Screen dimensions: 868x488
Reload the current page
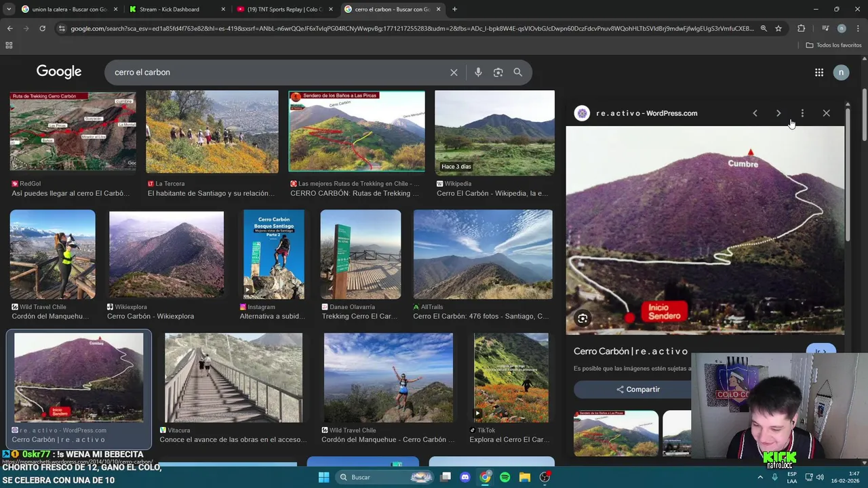[x=42, y=28]
